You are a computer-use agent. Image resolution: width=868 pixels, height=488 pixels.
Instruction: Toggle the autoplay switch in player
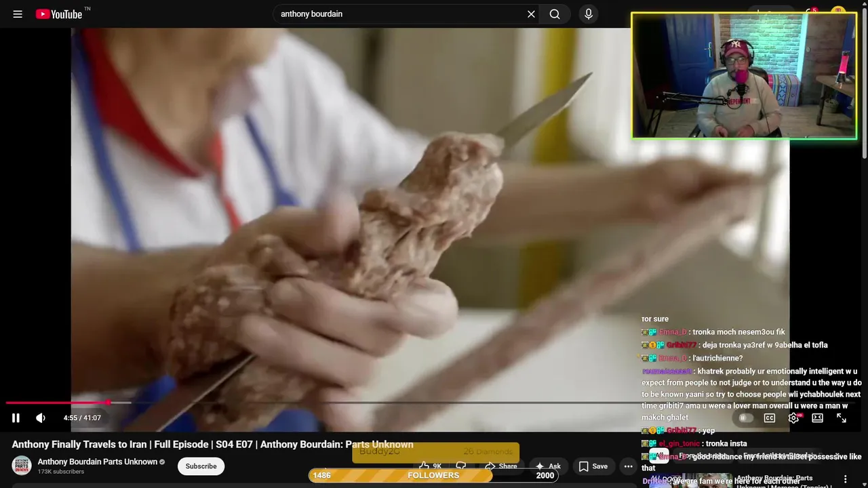click(746, 418)
